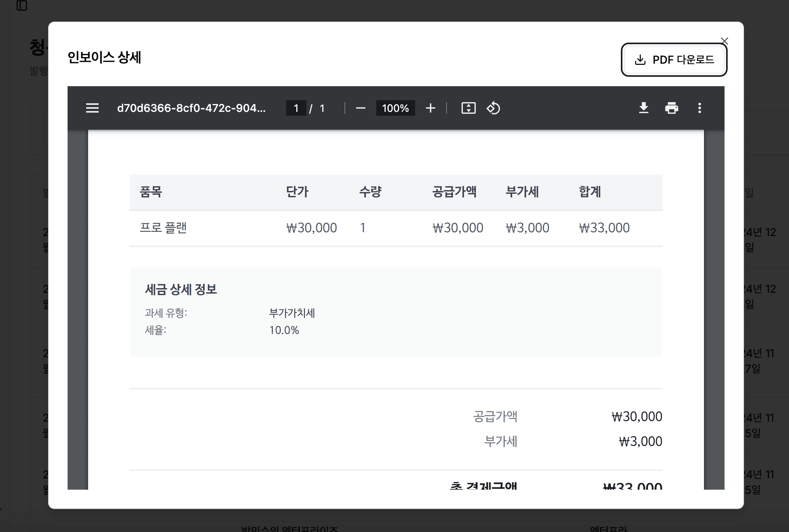789x532 pixels.
Task: Zoom in the PDF with plus icon
Action: tap(430, 108)
